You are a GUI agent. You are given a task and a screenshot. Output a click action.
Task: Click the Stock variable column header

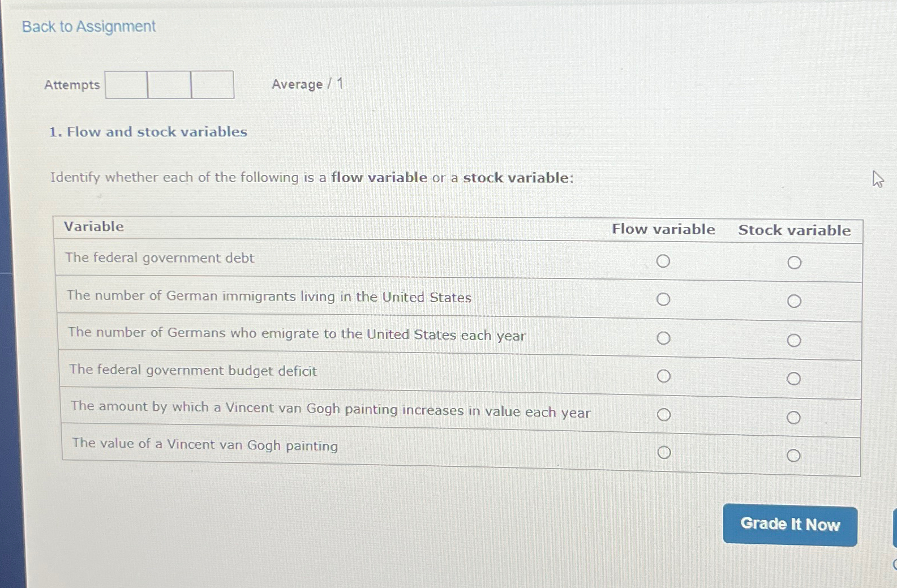click(795, 230)
